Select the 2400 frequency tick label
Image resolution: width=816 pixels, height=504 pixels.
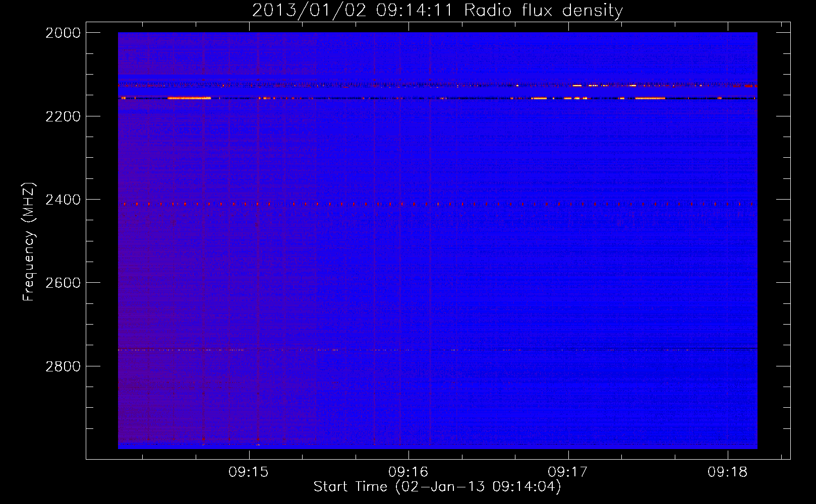pyautogui.click(x=63, y=200)
